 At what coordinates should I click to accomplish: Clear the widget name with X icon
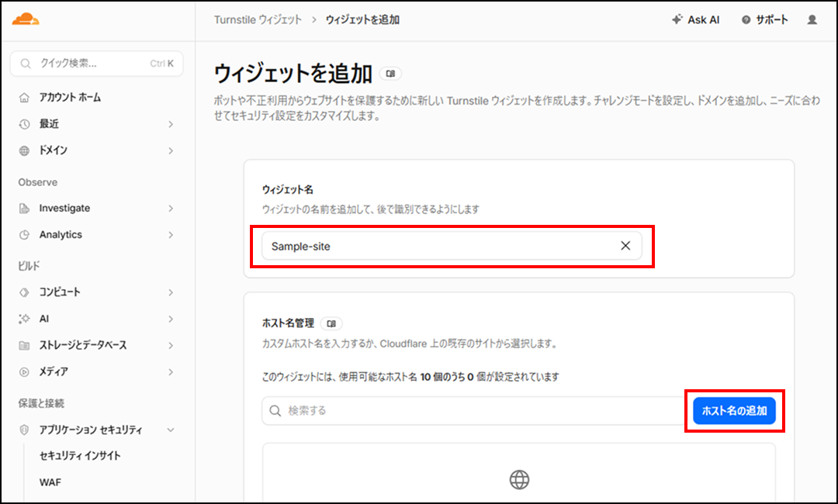pos(625,246)
